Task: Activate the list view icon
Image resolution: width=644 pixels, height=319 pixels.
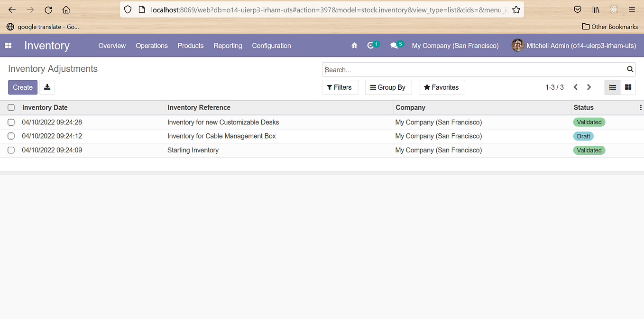Action: tap(612, 87)
